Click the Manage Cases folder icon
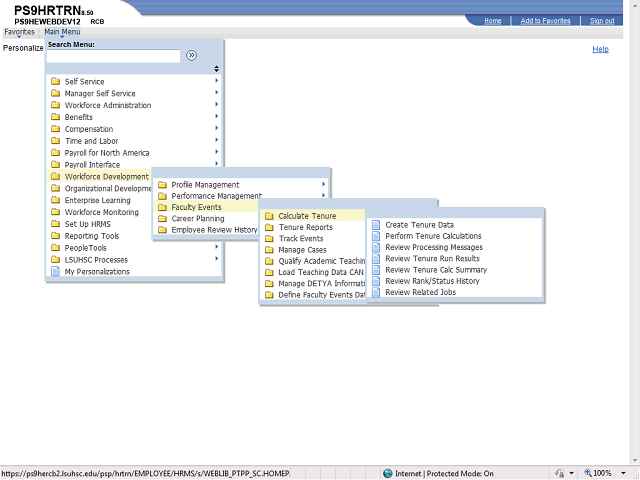 click(269, 249)
